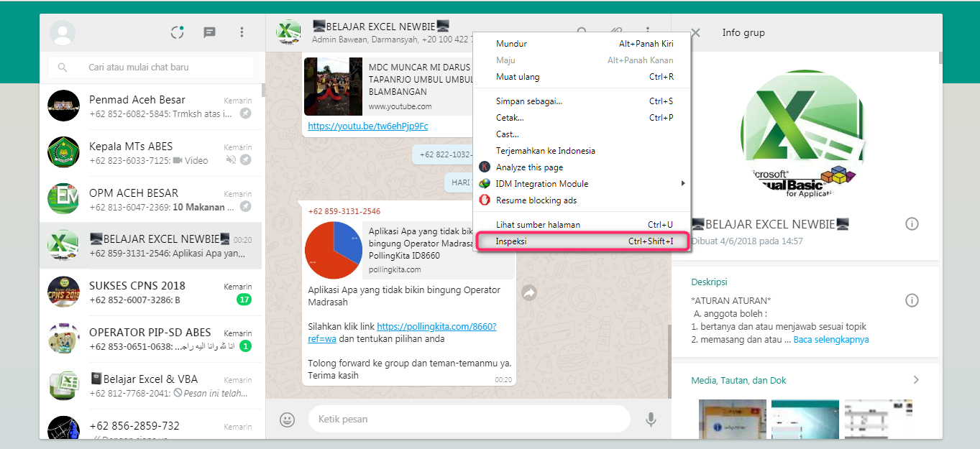
Task: Choose Simpan sebagai... from context menu
Action: 581,101
